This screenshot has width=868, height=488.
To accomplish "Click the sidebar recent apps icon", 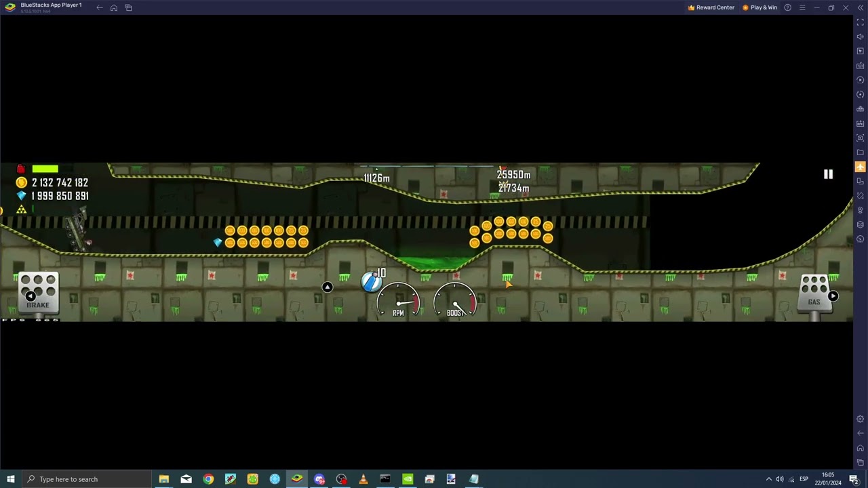I will coord(861,462).
